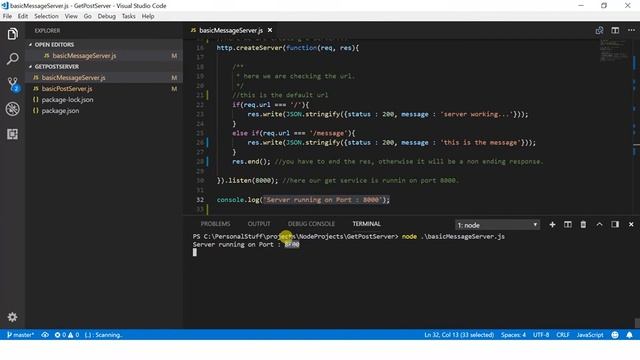Split the terminal panel
Screen dimensions: 640x360
click(568, 224)
